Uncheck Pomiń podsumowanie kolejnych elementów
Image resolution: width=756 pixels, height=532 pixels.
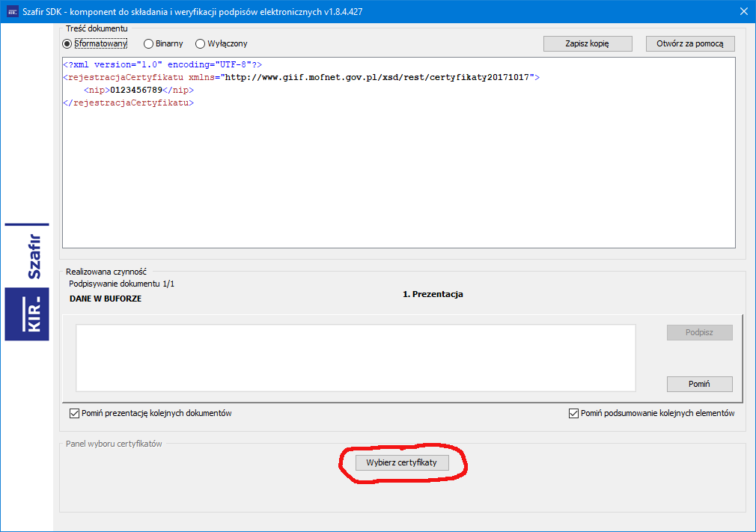[573, 413]
